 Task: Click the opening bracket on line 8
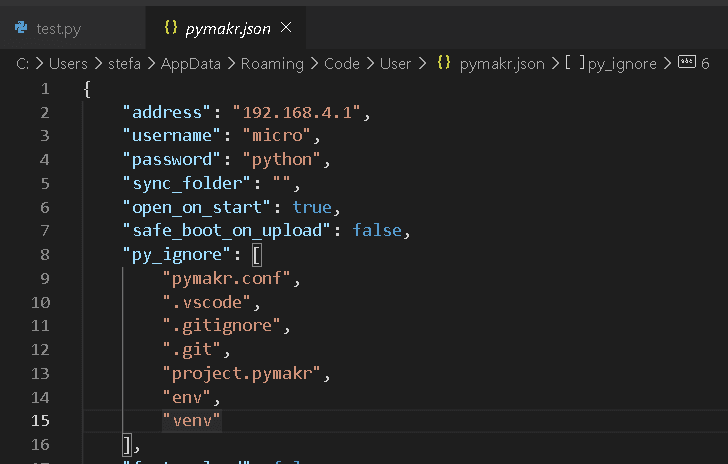257,255
